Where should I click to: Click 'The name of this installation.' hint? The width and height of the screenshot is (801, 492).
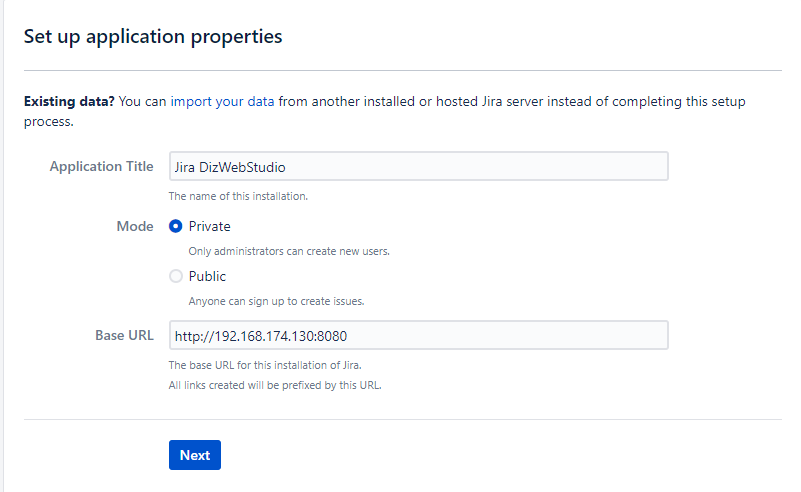[238, 196]
